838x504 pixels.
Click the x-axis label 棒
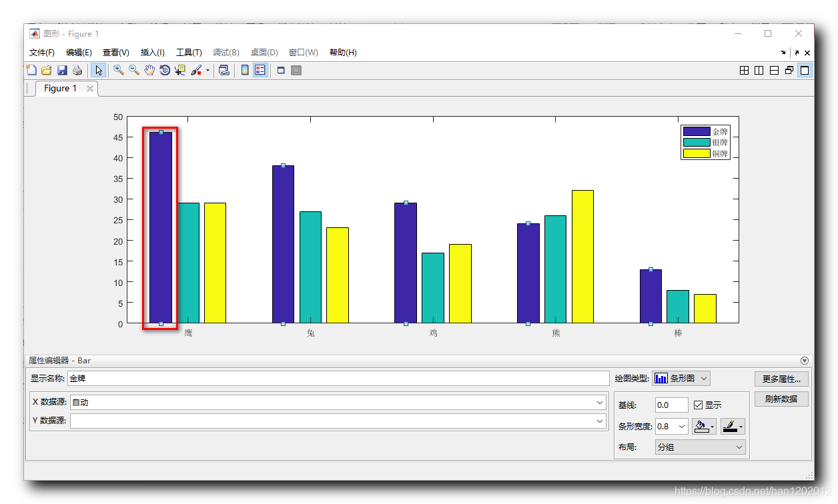(678, 333)
